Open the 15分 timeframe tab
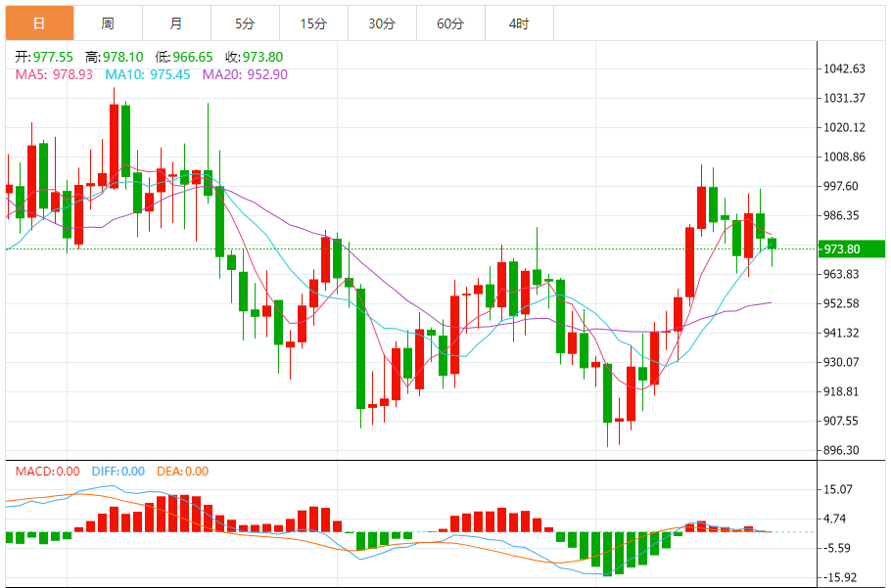This screenshot has width=891, height=588. pos(313,23)
